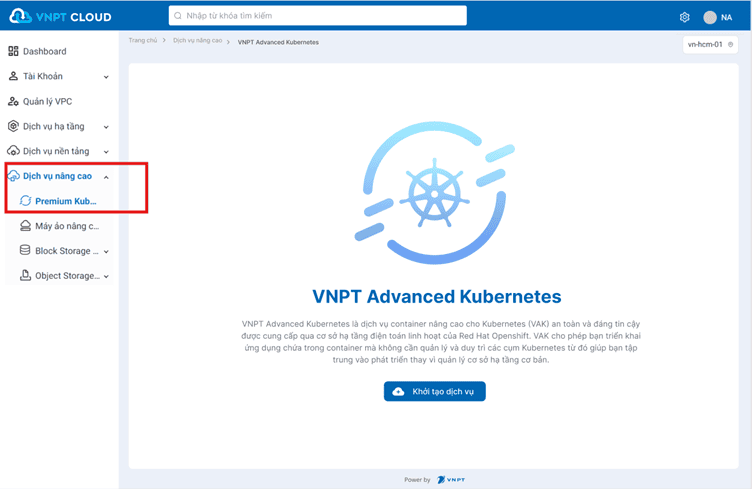The image size is (752, 489).
Task: Open the vn-hcm-01 region dropdown
Action: click(x=710, y=45)
